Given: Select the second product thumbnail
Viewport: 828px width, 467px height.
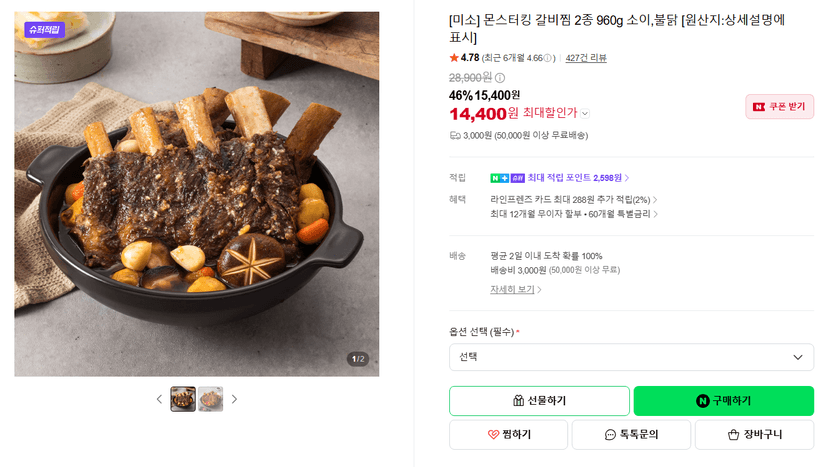Looking at the screenshot, I should click(210, 399).
